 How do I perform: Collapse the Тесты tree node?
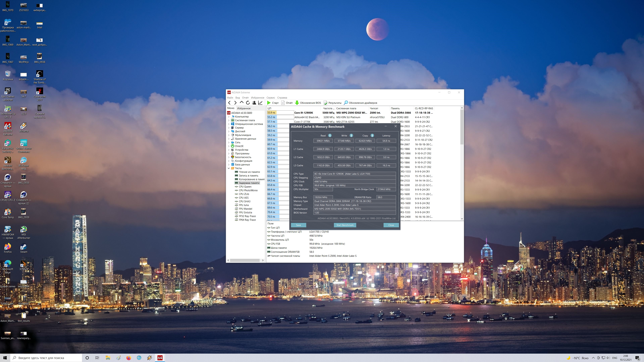point(228,168)
